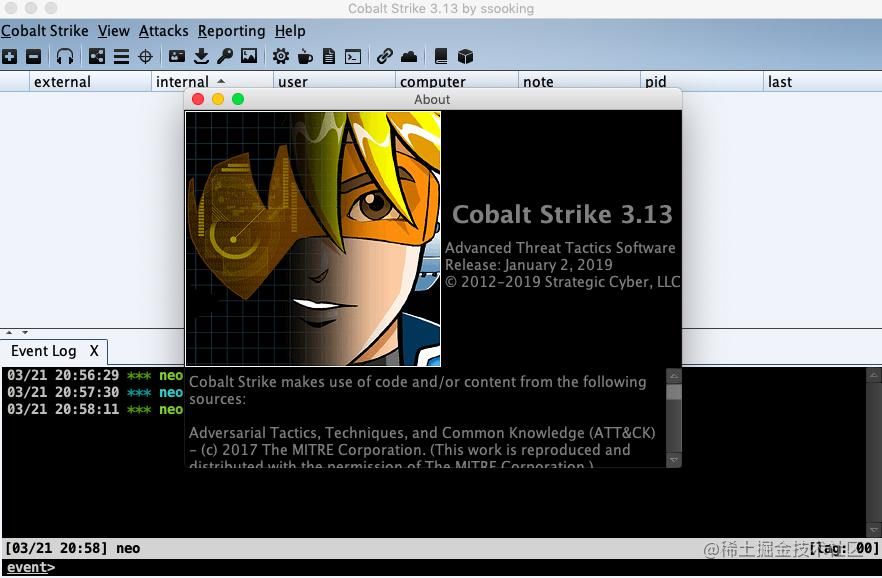
Task: Click the About credits scrollbar up arrow
Action: tap(674, 376)
